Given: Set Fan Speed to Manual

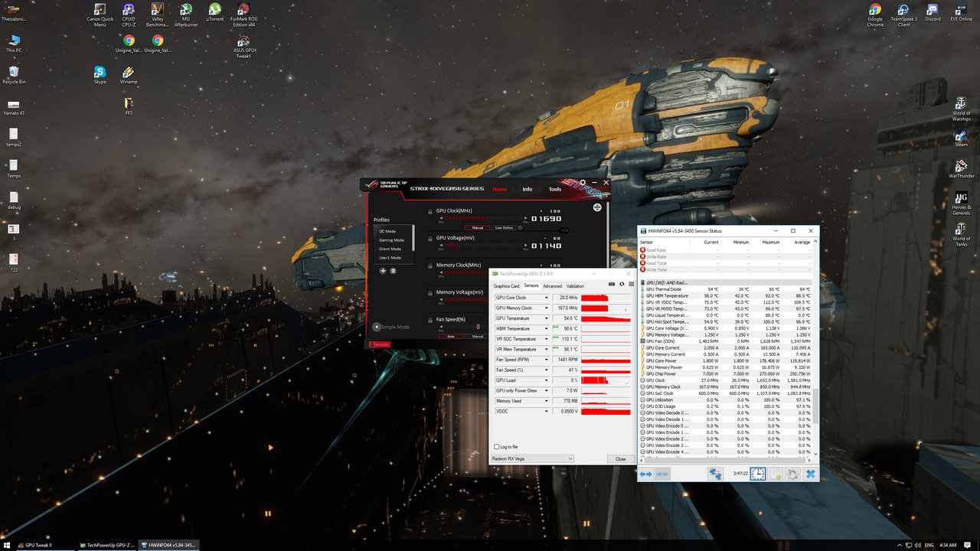Looking at the screenshot, I should pos(477,336).
